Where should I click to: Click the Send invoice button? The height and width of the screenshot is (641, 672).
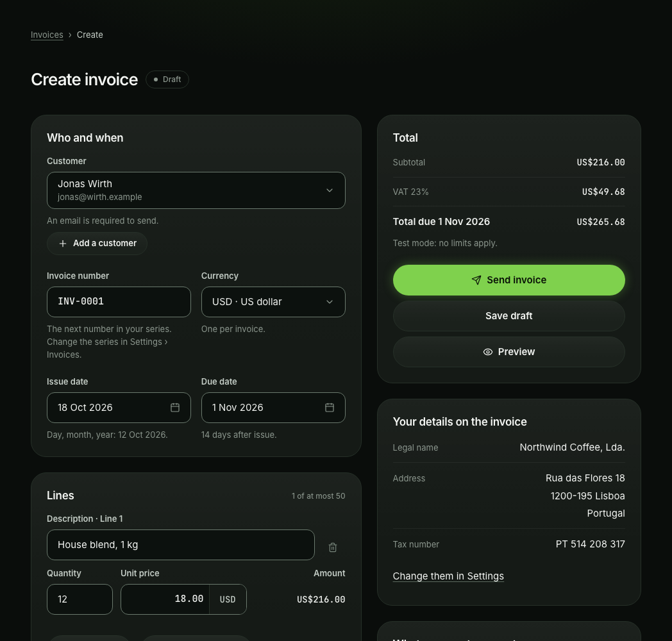(508, 279)
